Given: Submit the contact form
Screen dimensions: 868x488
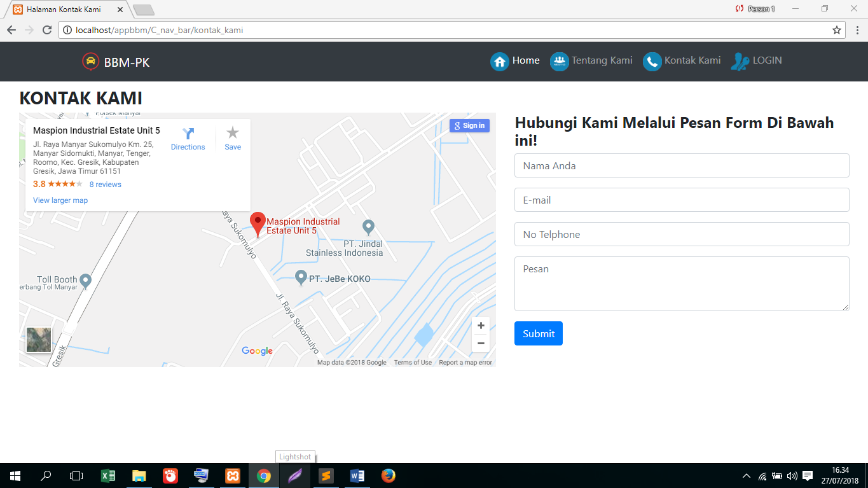Looking at the screenshot, I should 539,333.
